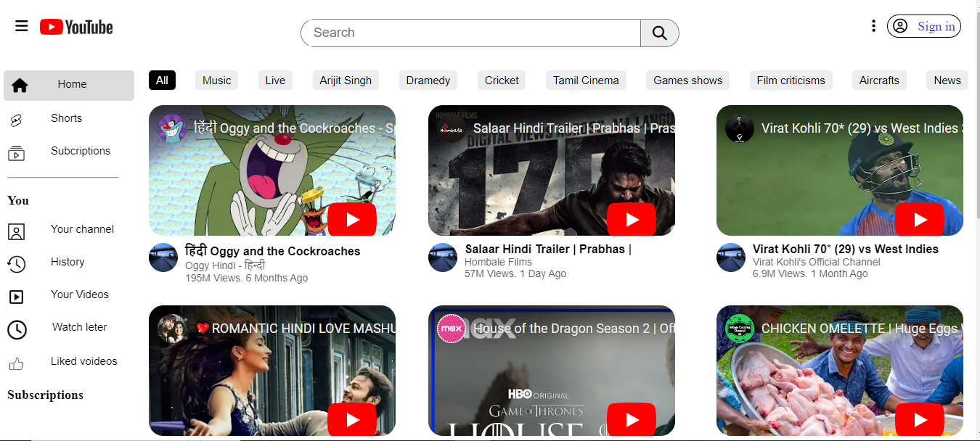Open History from the clock icon
This screenshot has width=980, height=441.
(16, 263)
